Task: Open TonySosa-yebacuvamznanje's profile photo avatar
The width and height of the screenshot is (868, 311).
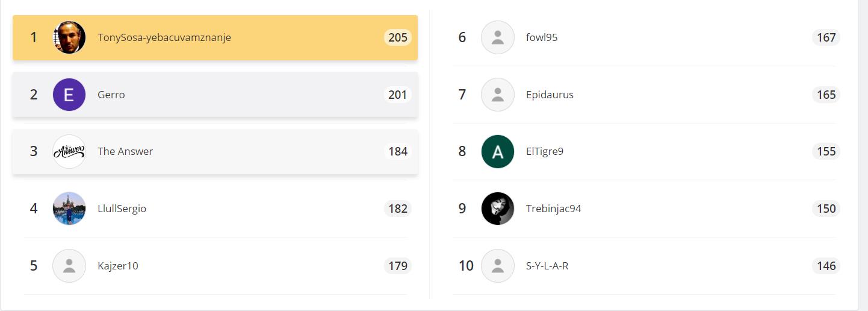Action: pyautogui.click(x=69, y=37)
